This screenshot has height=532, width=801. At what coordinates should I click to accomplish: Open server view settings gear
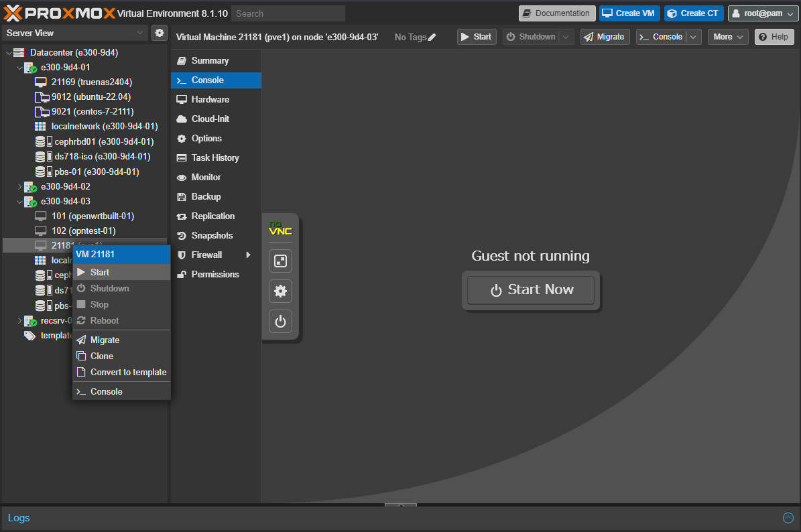point(160,34)
